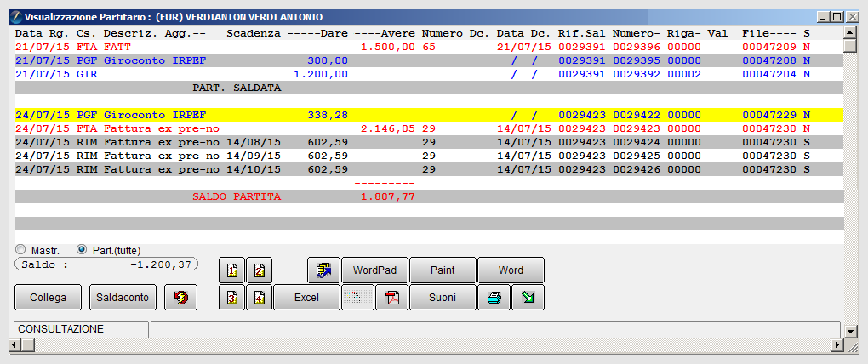
Task: Click the Saldo -1.200,37 field
Action: pyautogui.click(x=107, y=264)
